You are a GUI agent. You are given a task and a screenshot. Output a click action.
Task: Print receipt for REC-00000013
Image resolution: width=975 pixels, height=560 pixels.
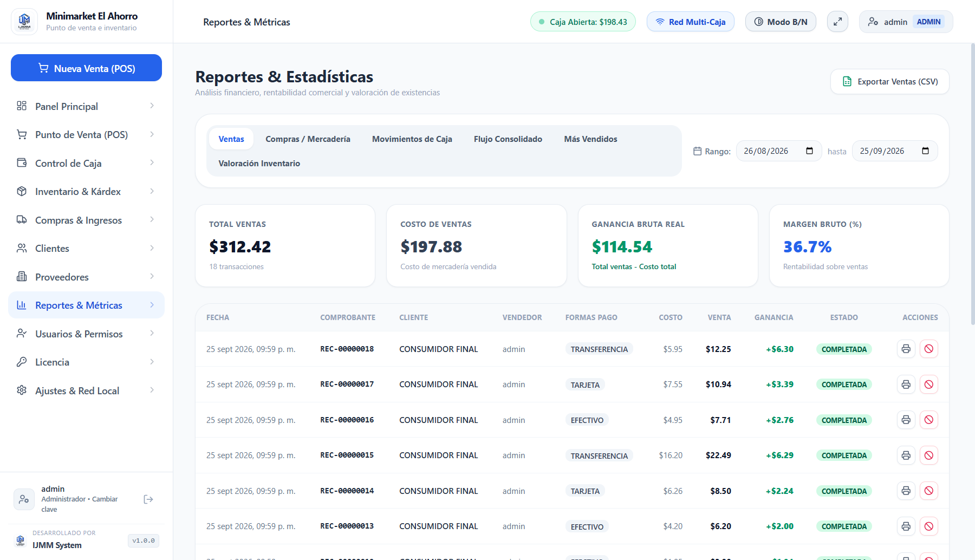[906, 526]
